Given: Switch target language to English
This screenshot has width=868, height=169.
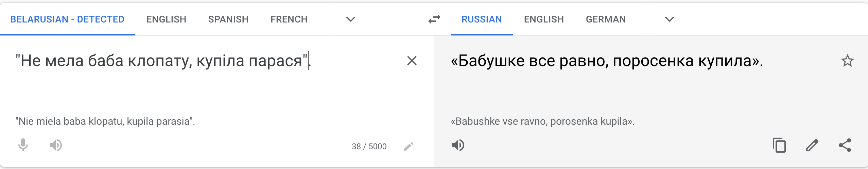Looking at the screenshot, I should [544, 19].
